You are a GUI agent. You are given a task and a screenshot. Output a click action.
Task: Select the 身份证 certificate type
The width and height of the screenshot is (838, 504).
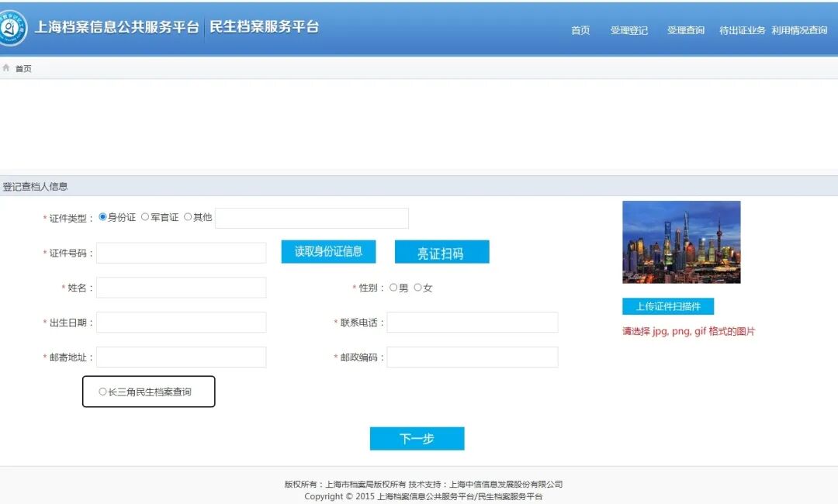(102, 217)
